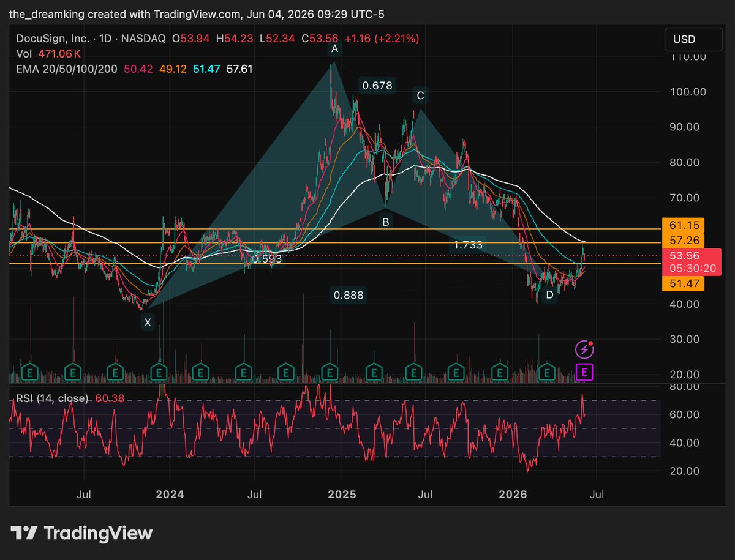Click the EMA 20/50/100/200 indicator legend
The image size is (735, 560).
click(67, 69)
